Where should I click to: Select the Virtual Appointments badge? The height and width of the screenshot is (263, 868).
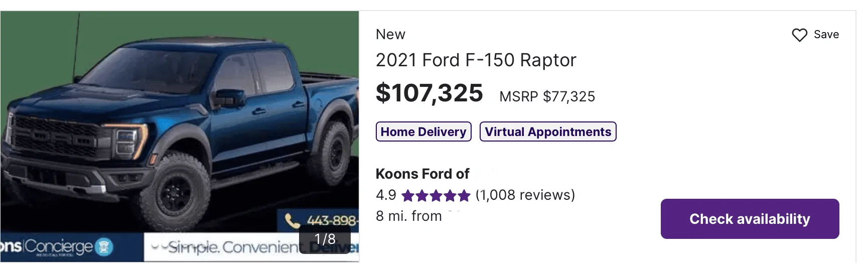[x=548, y=131]
